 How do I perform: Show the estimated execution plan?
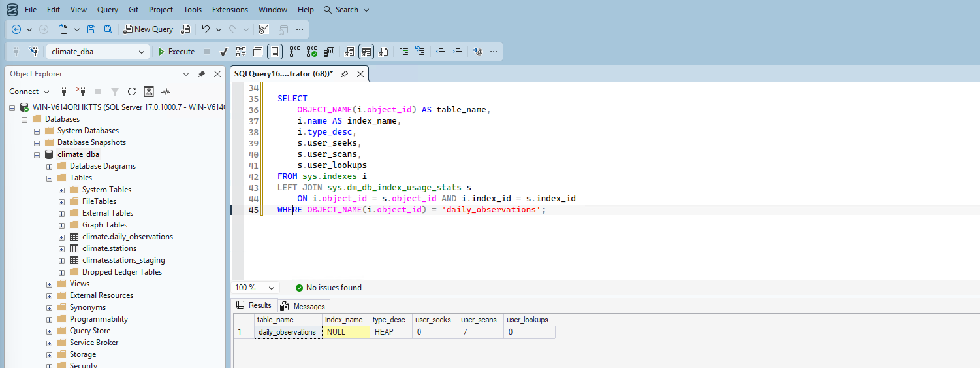click(x=241, y=52)
